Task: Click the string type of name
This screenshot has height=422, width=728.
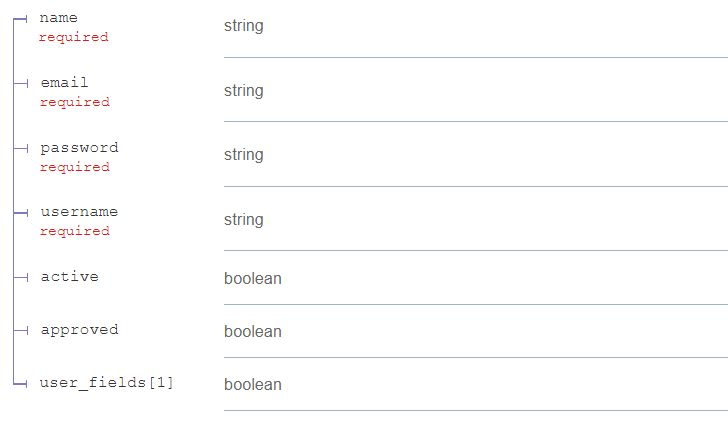Action: (244, 26)
